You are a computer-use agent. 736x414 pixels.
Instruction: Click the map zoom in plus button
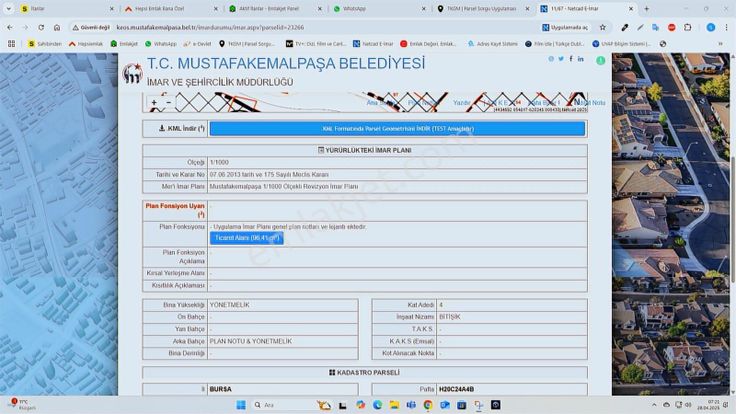pos(154,102)
